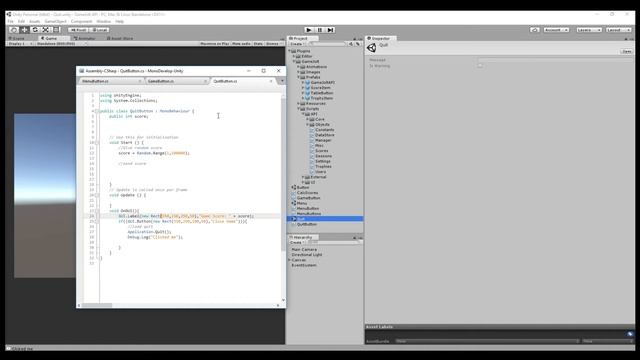The width and height of the screenshot is (640, 360).
Task: Click Create button in Project panel
Action: (x=297, y=44)
